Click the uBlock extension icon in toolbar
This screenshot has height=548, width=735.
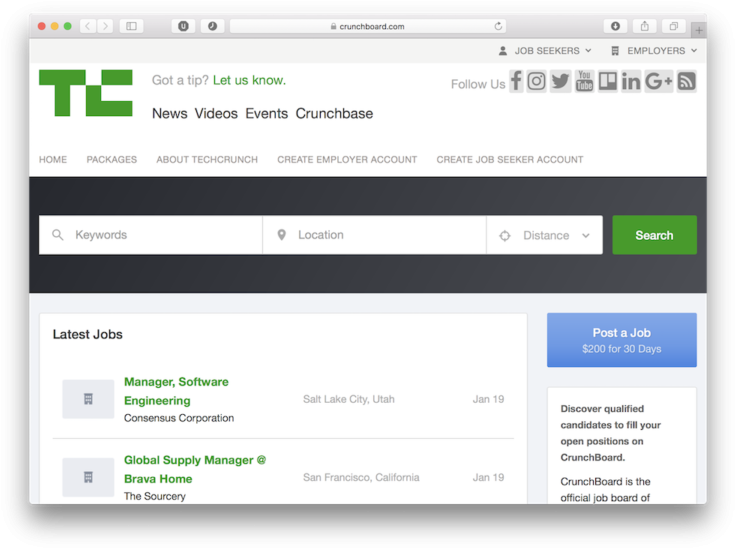(x=183, y=26)
